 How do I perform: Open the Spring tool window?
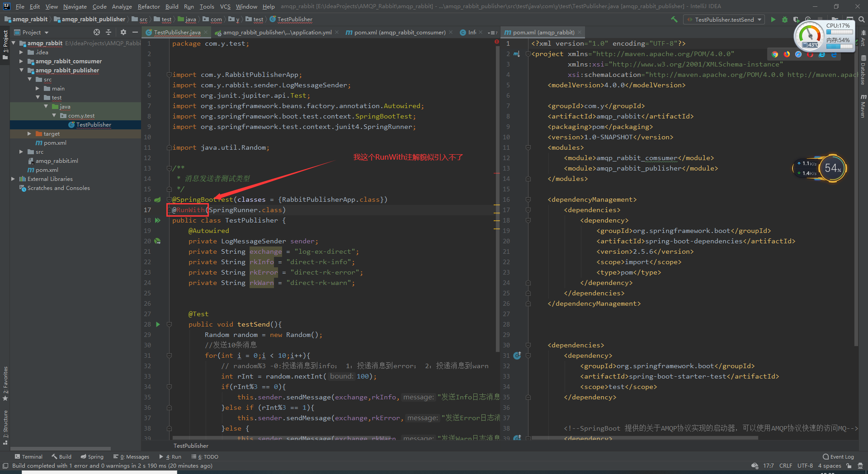click(92, 457)
